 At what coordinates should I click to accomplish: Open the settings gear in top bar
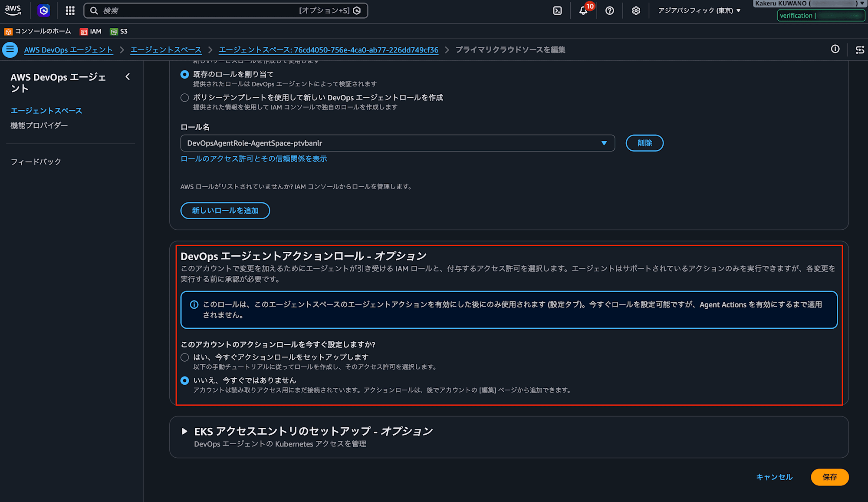click(x=636, y=10)
